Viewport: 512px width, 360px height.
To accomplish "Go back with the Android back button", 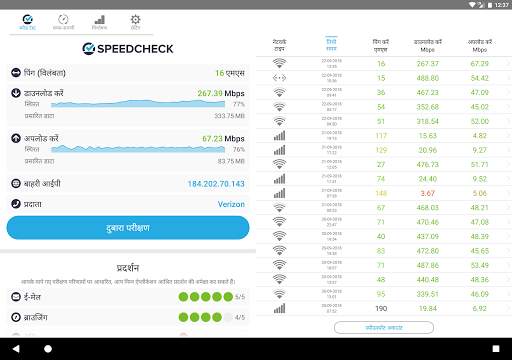I will point(16,349).
